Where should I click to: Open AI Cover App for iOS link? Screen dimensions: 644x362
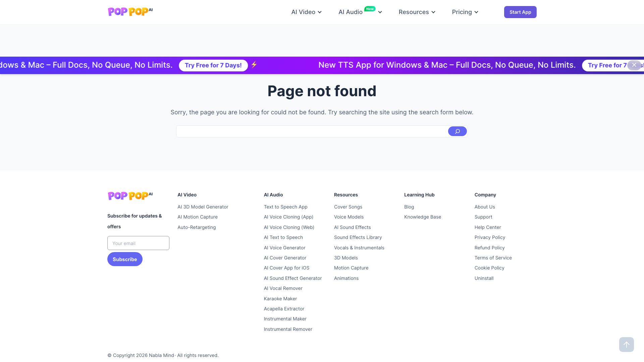pyautogui.click(x=286, y=268)
